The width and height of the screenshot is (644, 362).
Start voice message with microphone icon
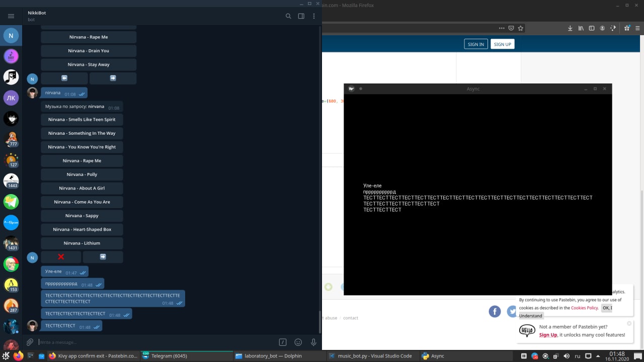pyautogui.click(x=313, y=342)
